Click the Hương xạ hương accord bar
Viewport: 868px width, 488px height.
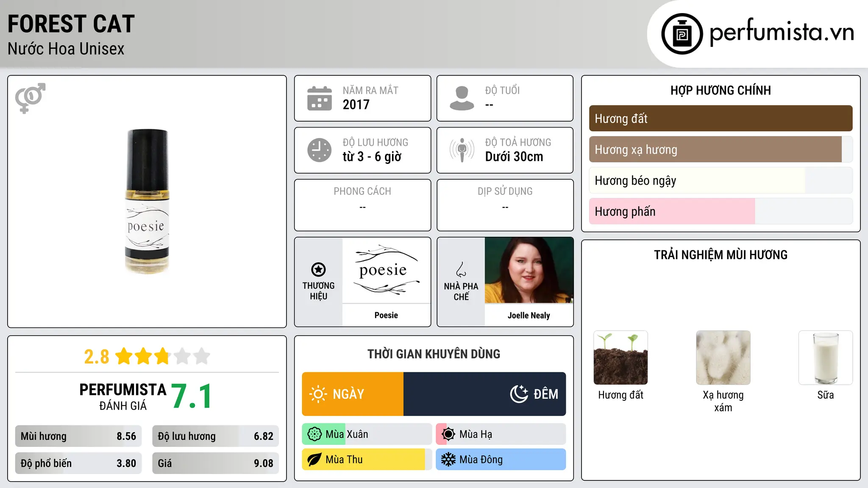[721, 150]
